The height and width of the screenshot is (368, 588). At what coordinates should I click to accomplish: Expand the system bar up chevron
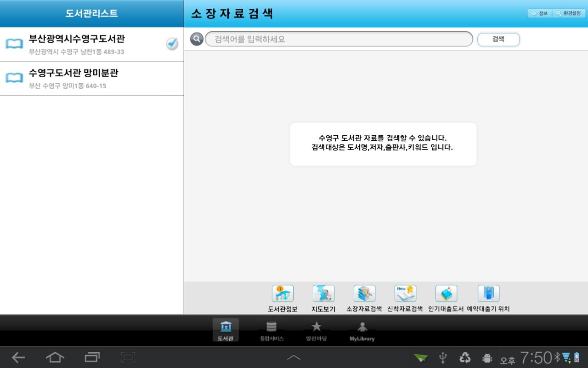click(x=294, y=357)
